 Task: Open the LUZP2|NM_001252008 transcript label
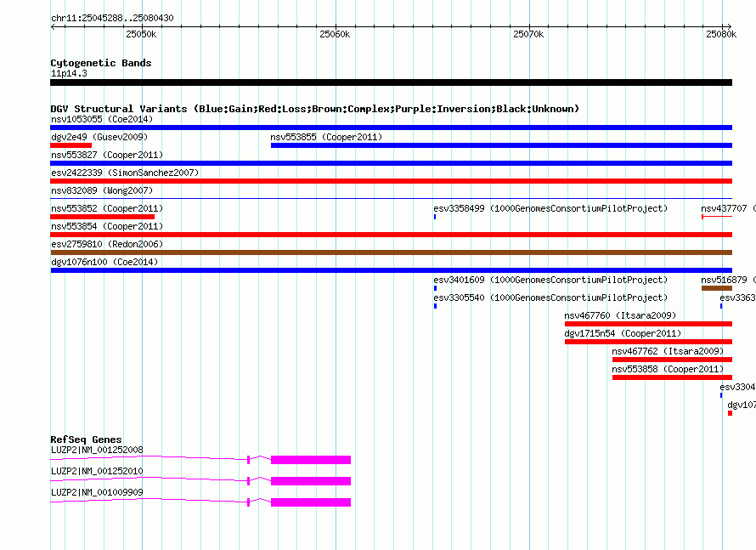point(97,450)
